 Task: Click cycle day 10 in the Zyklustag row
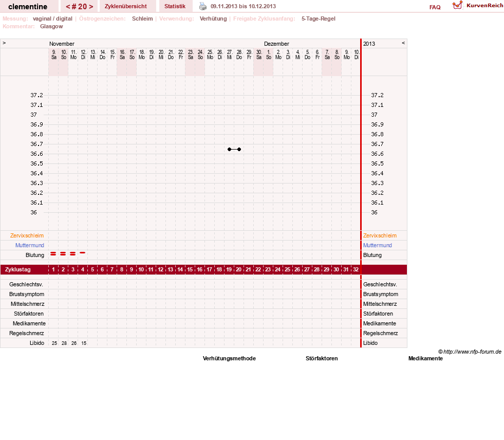[141, 269]
